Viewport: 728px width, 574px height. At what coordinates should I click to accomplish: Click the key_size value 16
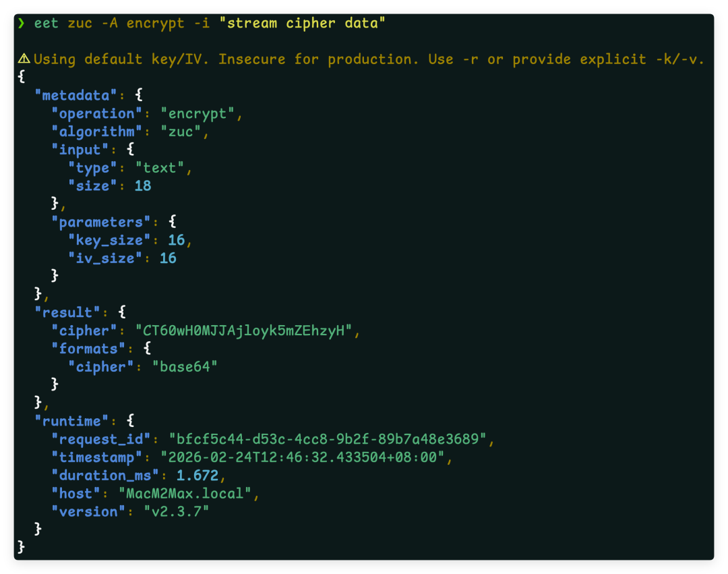pos(177,240)
